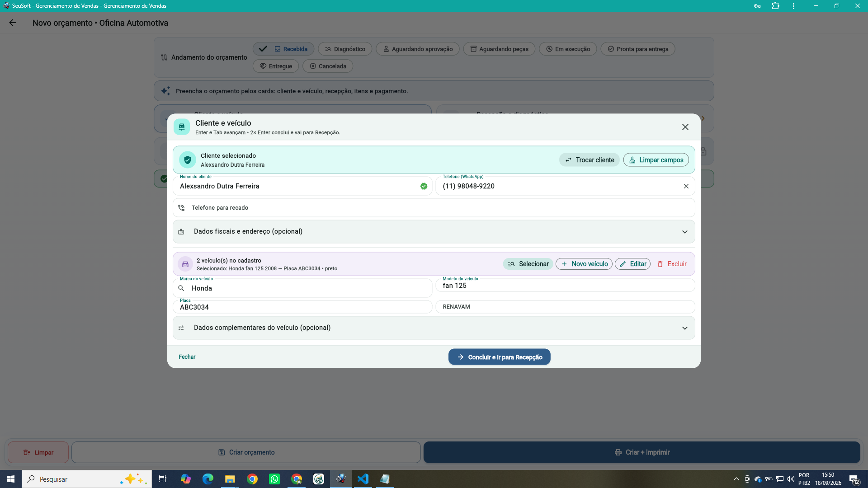Select the Recebida status chip

click(283, 49)
